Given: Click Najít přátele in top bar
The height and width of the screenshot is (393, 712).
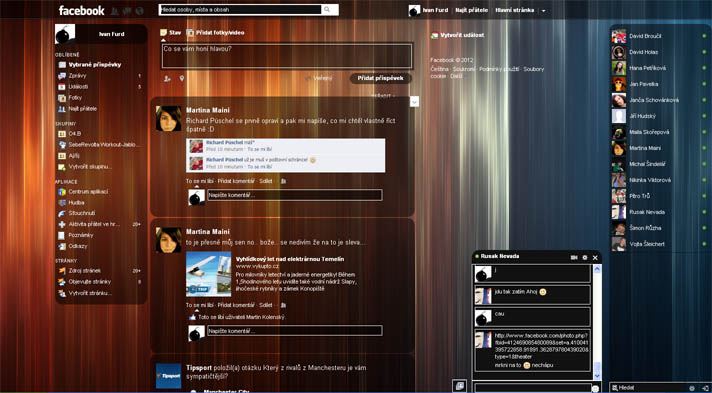Looking at the screenshot, I should pyautogui.click(x=472, y=10).
